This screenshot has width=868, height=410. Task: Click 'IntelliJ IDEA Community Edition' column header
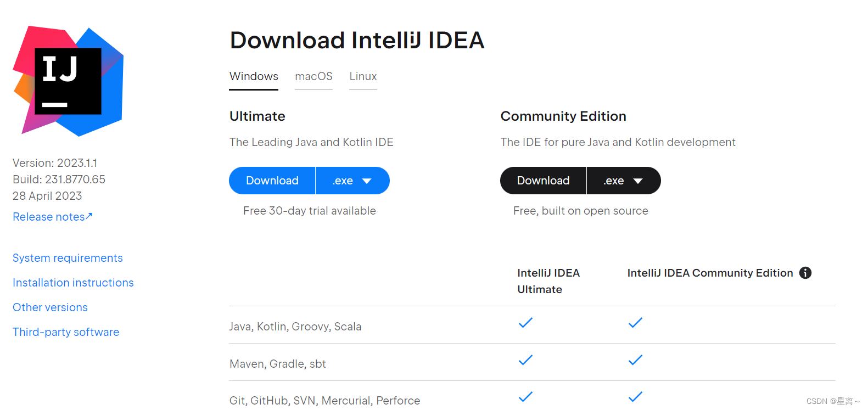710,273
